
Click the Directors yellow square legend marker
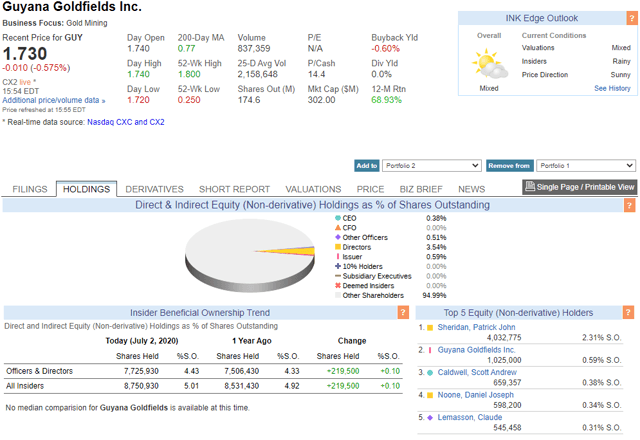click(x=338, y=247)
